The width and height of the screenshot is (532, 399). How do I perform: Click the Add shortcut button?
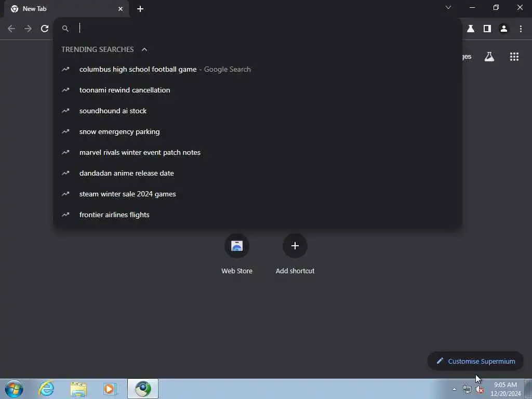pos(295,254)
